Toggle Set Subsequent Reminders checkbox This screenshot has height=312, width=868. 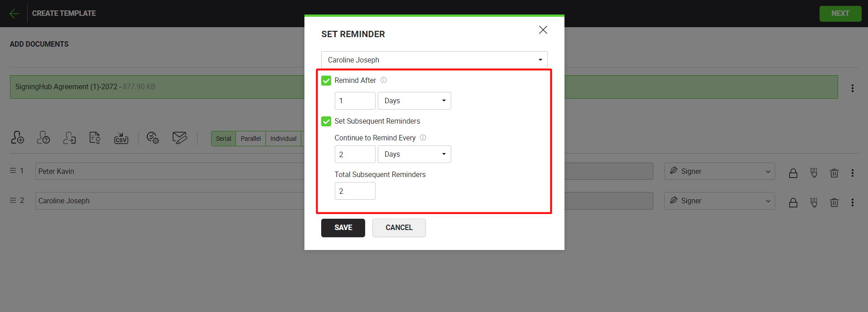tap(326, 121)
